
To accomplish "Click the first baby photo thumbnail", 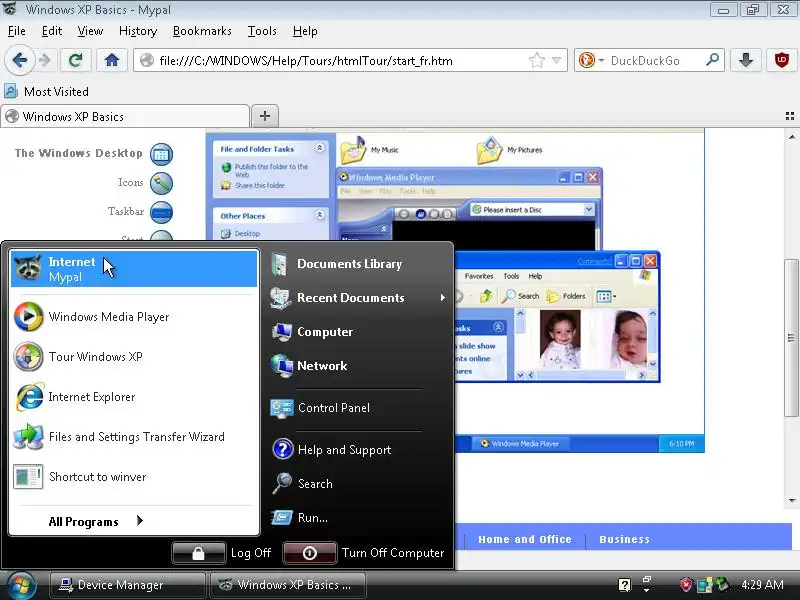I will pos(560,339).
